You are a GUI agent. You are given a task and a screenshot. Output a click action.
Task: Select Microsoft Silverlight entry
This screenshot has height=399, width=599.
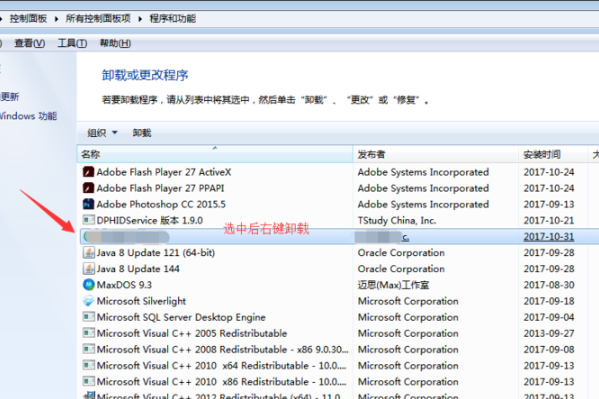click(141, 301)
